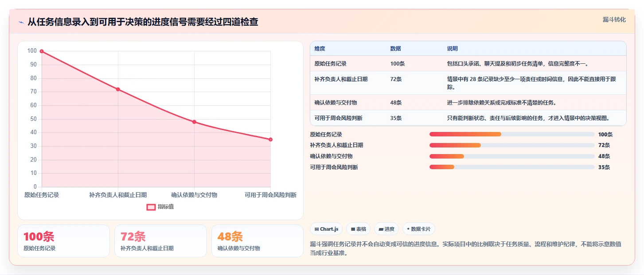Click the 35条 value beside the progress bars
Viewport: 644px width, 275px height.
[x=604, y=167]
